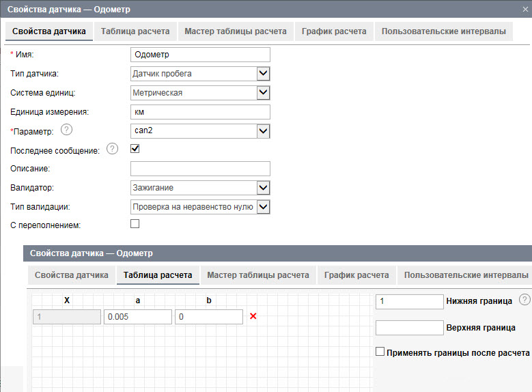Click the help icon next to Параметр

(66, 130)
